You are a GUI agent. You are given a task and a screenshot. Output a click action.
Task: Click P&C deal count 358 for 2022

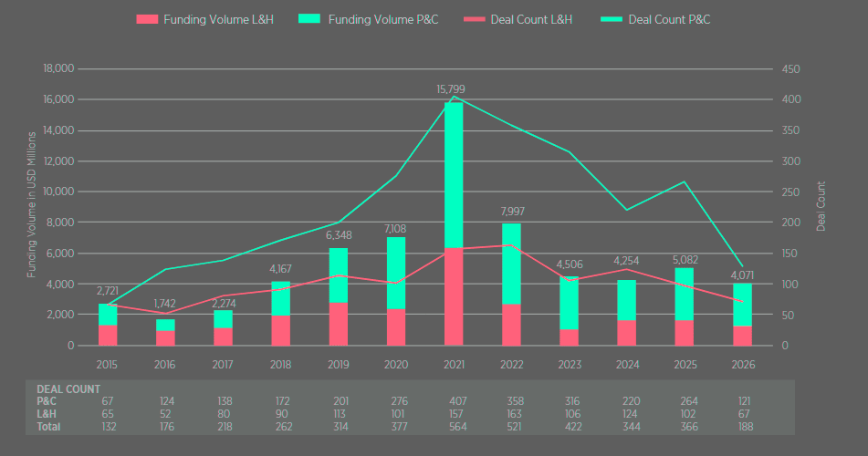[x=515, y=401]
